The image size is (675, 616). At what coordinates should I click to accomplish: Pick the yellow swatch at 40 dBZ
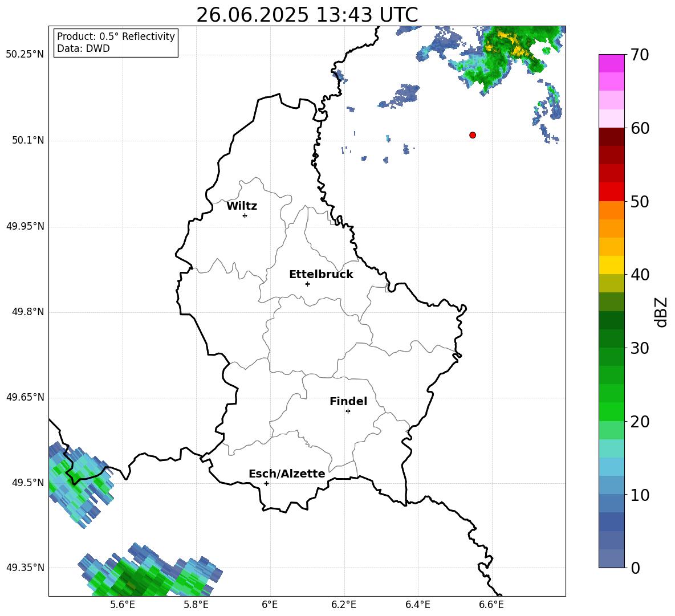pyautogui.click(x=611, y=265)
